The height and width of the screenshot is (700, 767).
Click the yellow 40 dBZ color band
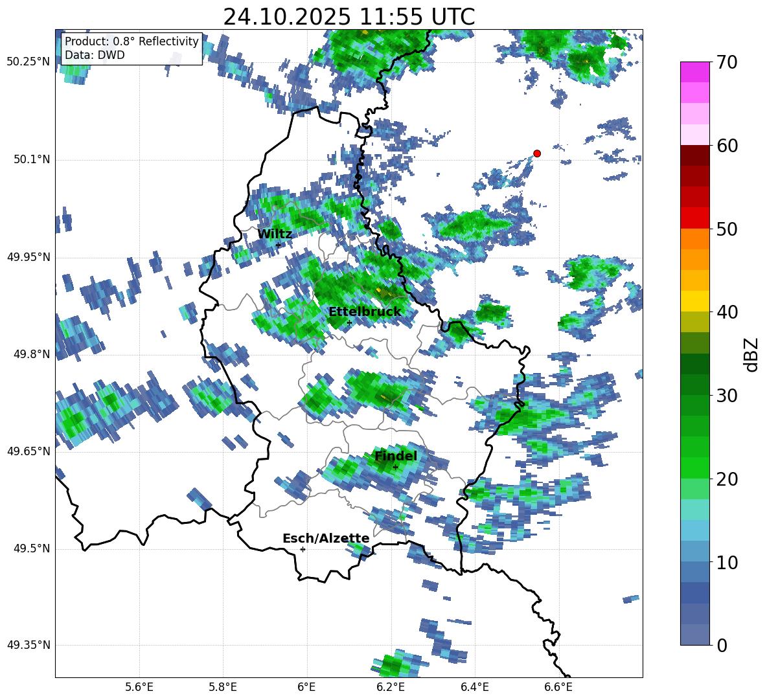tap(694, 301)
